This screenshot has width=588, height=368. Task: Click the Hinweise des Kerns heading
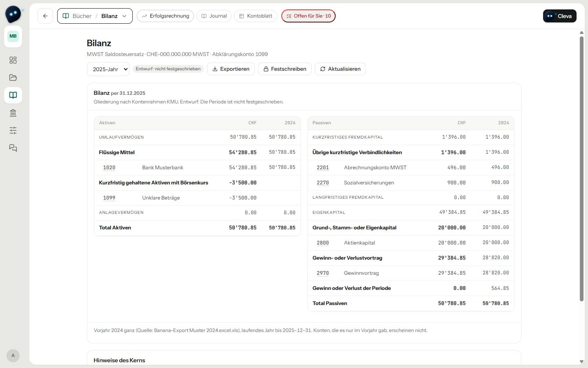click(119, 360)
